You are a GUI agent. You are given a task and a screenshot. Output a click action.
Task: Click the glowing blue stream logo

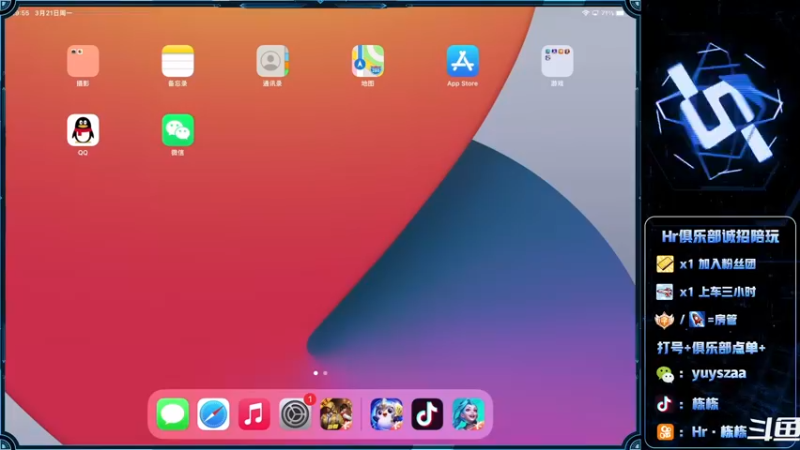point(719,112)
